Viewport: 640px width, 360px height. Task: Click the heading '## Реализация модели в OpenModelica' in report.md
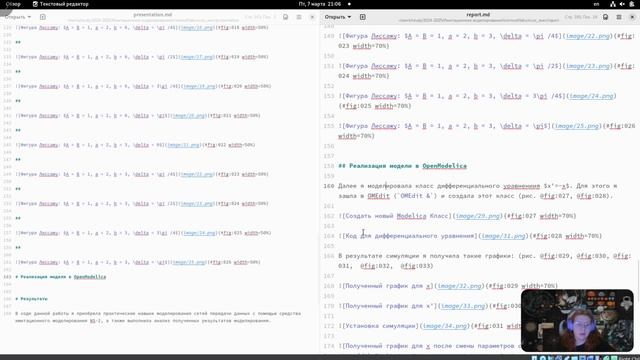click(x=402, y=166)
